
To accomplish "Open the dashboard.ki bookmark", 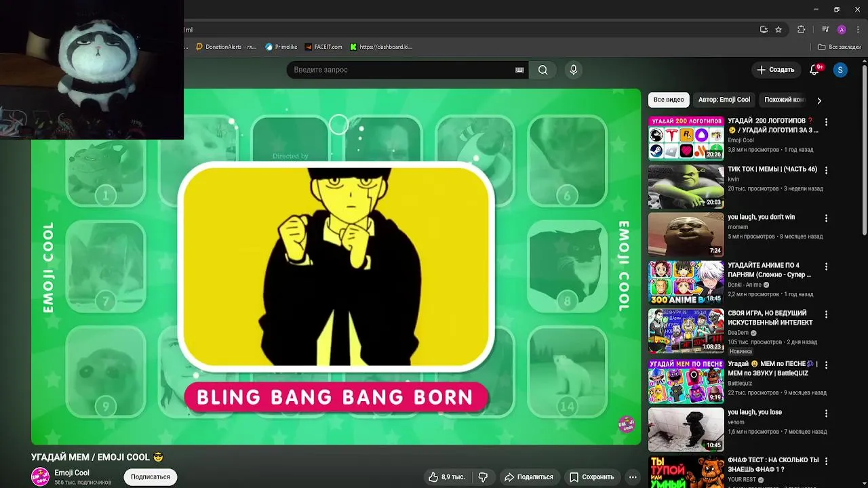I will click(381, 47).
